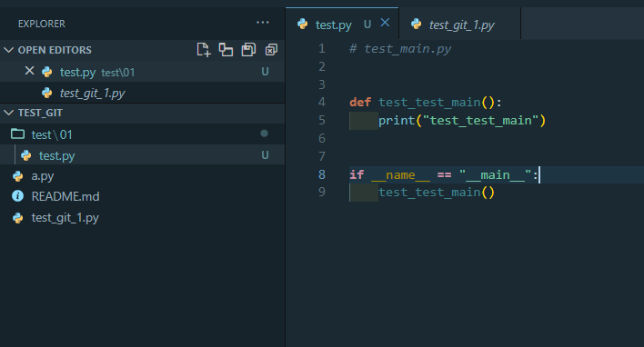Close the test.py editor tab
Screen dimensions: 644x347
385,23
